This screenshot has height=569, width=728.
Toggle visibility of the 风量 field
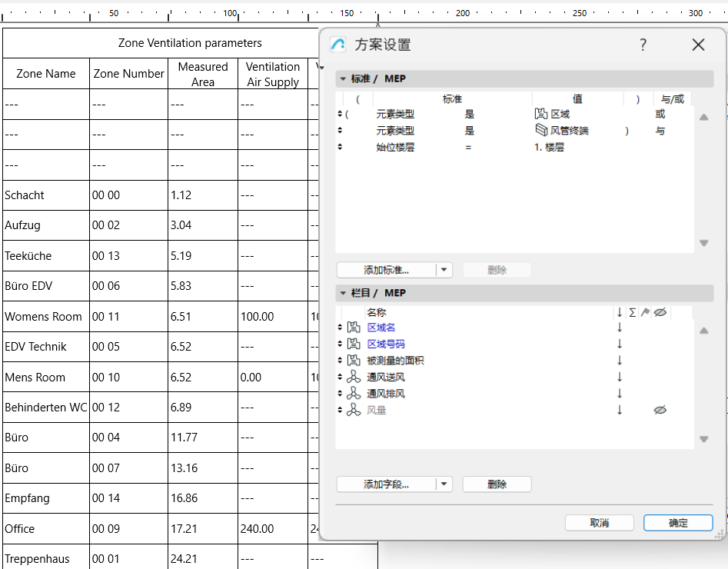(660, 410)
